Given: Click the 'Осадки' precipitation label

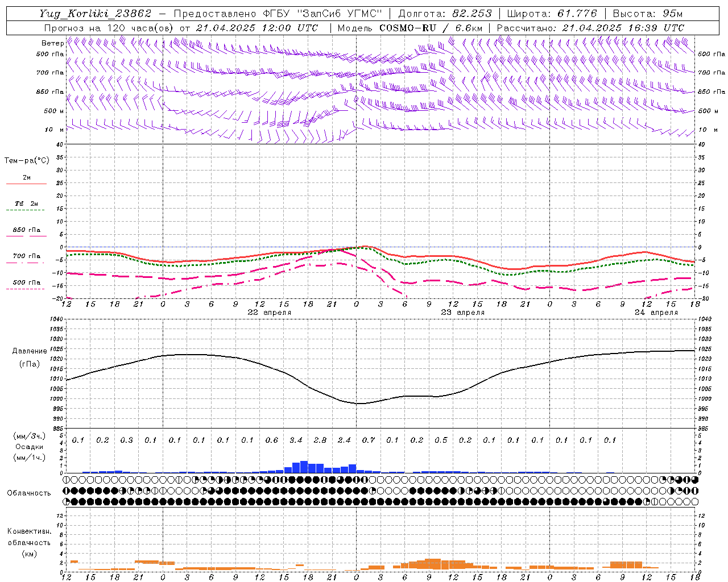Looking at the screenshot, I should pos(30,447).
